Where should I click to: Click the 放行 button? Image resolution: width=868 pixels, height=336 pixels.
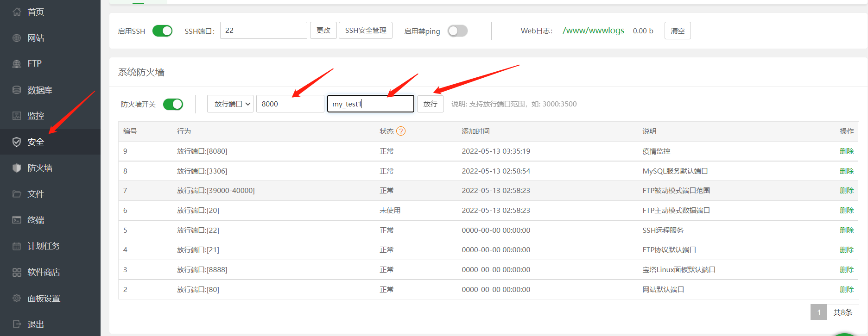431,104
